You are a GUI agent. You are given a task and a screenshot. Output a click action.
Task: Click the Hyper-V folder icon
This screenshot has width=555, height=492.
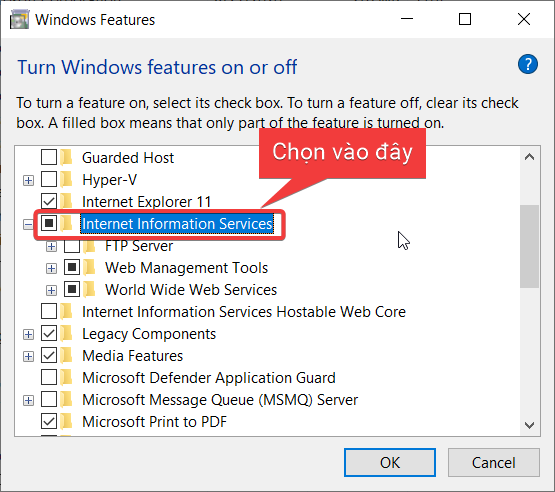point(66,179)
